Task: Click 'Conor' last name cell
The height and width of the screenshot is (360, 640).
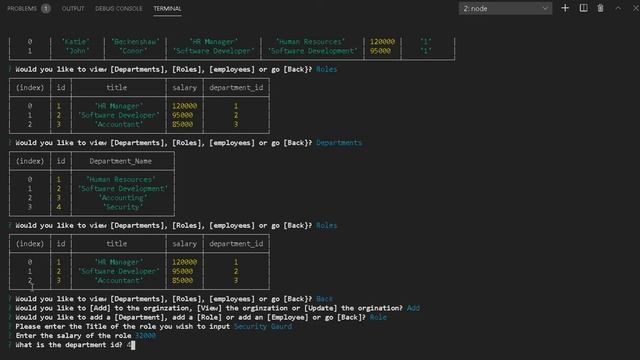Action: (x=133, y=51)
